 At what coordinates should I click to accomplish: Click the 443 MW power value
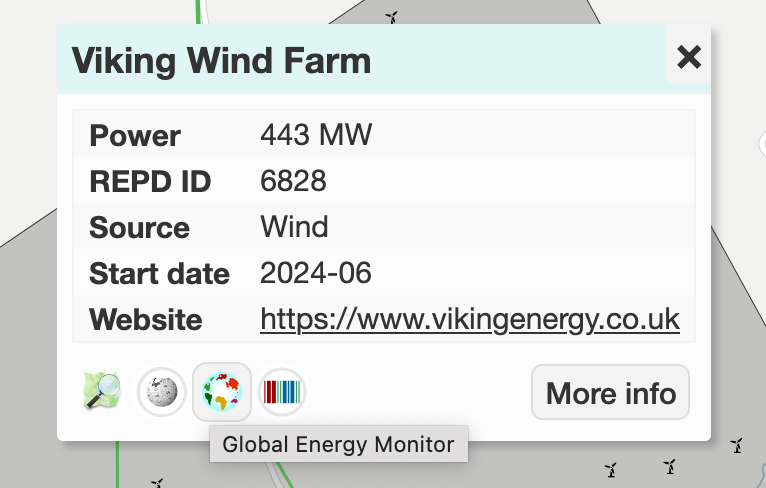(x=316, y=135)
